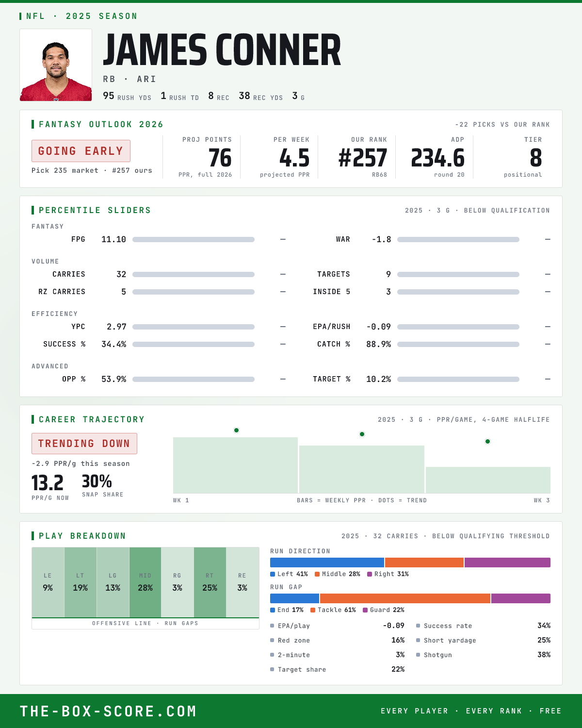Screen dimensions: 582x728
Task: Click the week 1 PPR bar
Action: coord(235,465)
